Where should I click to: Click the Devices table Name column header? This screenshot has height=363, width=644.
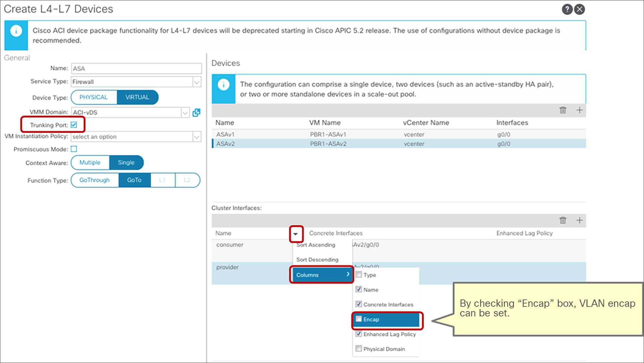pyautogui.click(x=225, y=123)
